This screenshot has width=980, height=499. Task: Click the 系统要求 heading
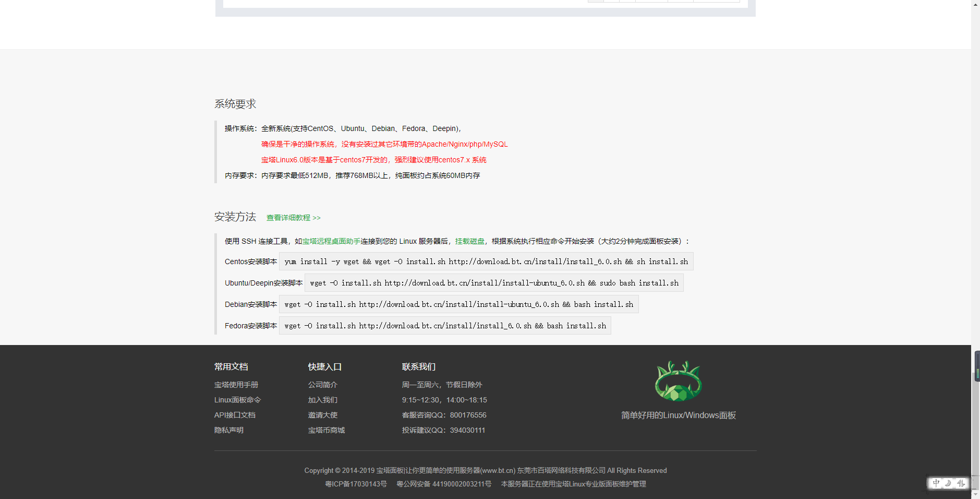point(235,104)
